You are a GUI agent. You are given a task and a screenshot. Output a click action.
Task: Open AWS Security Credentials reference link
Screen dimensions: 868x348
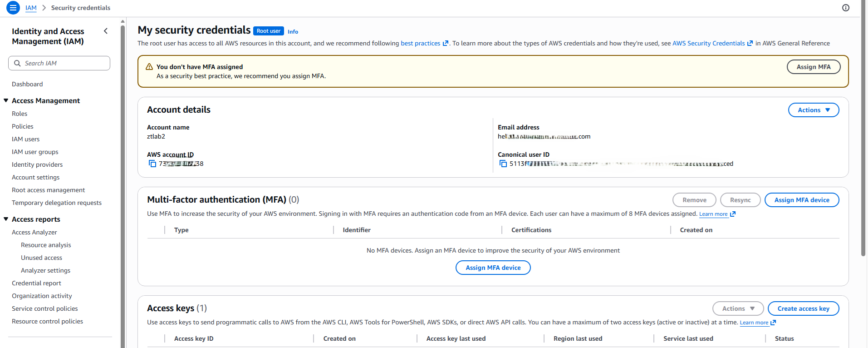point(708,44)
